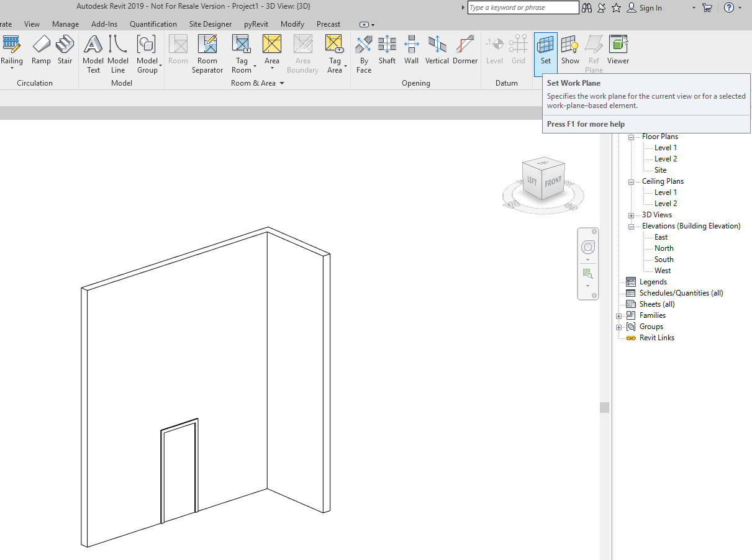752x560 pixels.
Task: Expand the Families tree node
Action: [618, 315]
